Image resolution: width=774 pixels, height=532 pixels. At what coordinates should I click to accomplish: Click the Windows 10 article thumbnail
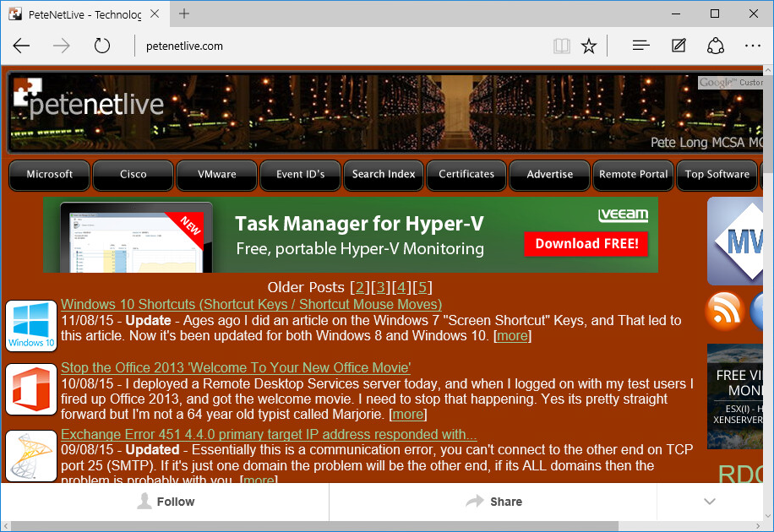tap(31, 326)
